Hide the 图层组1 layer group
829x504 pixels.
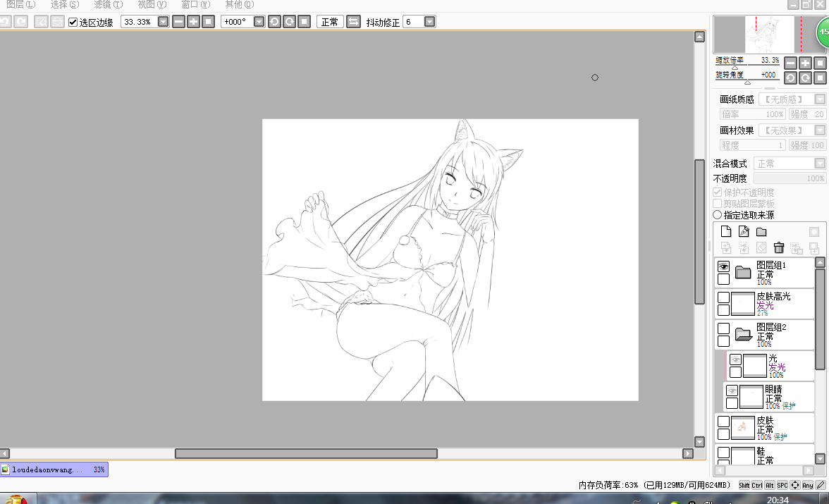(x=724, y=266)
